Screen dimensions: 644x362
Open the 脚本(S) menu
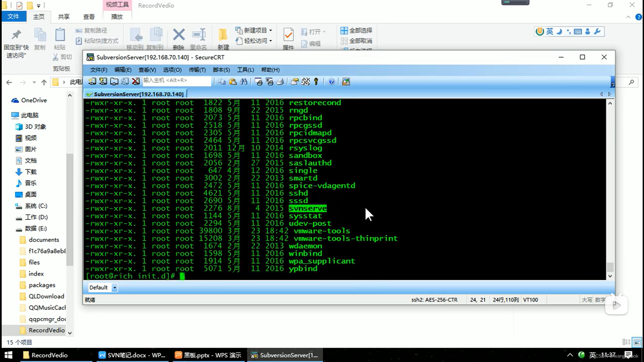tap(221, 70)
